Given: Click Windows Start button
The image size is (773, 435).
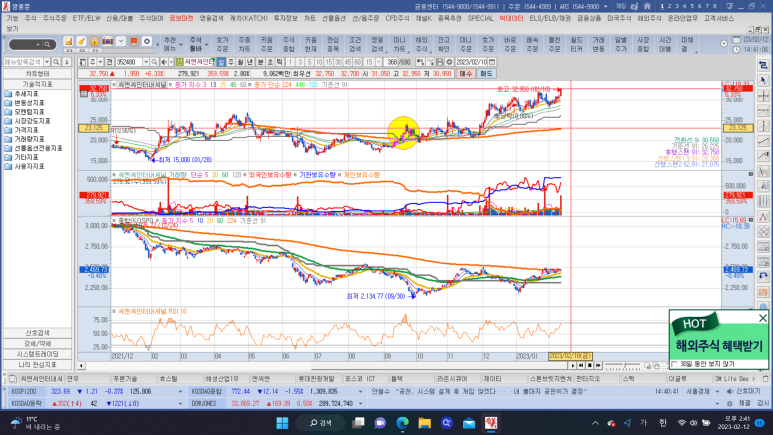Looking at the screenshot, I should point(282,423).
